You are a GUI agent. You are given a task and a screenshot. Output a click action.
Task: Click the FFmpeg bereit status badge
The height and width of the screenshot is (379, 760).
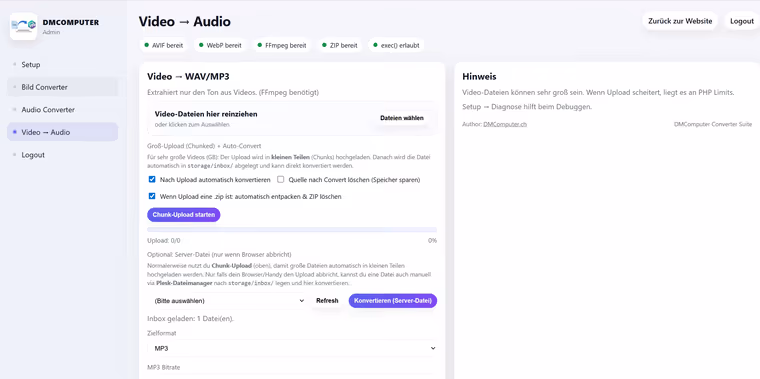click(282, 46)
